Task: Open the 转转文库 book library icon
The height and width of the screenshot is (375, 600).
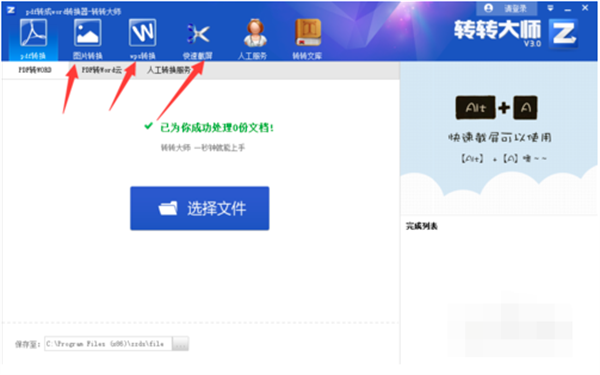Action: [x=307, y=38]
